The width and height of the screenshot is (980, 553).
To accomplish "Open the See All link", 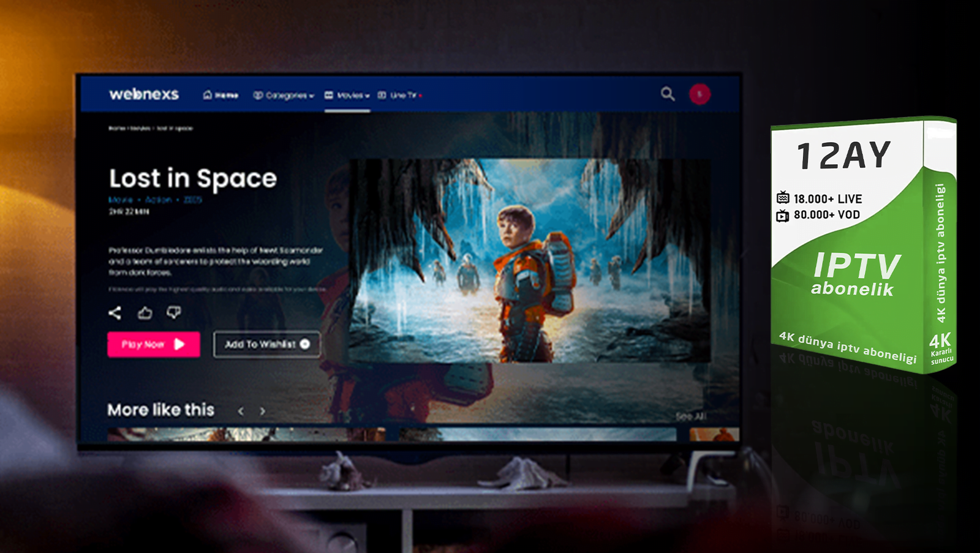I will 690,416.
